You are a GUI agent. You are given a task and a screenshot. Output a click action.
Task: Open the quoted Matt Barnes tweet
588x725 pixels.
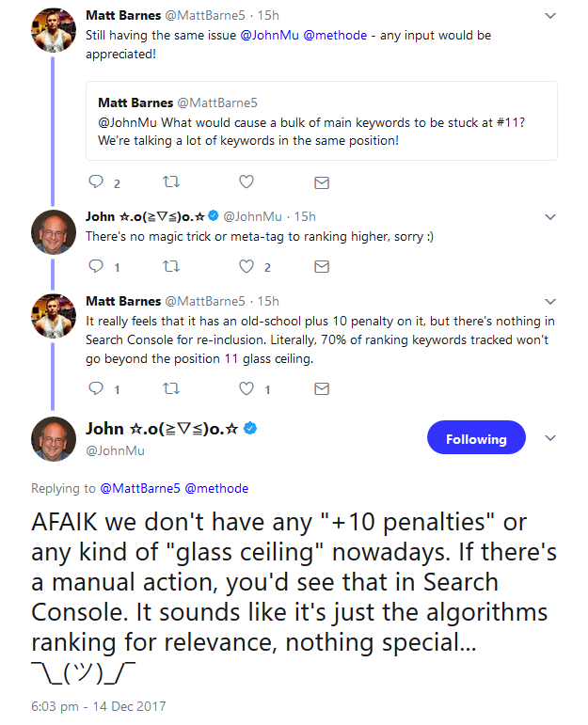[x=322, y=120]
